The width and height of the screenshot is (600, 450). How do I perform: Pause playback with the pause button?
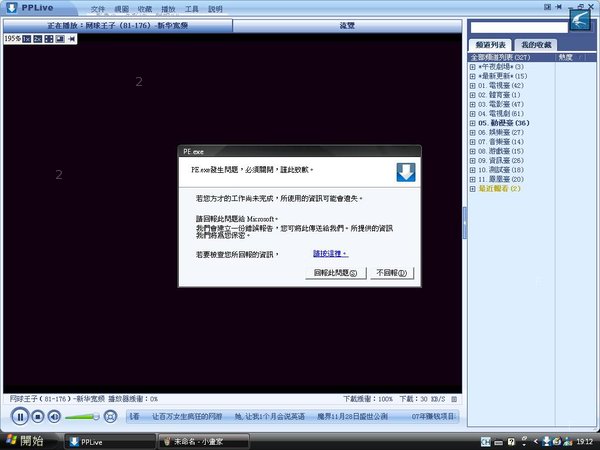(20, 416)
